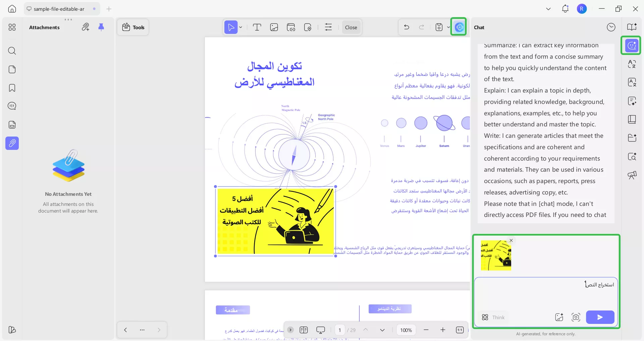
Task: Open the page number dropdown chevron
Action: pyautogui.click(x=382, y=330)
